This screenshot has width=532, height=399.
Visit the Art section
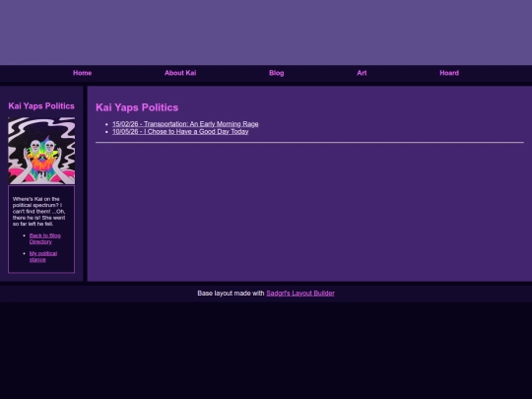362,73
